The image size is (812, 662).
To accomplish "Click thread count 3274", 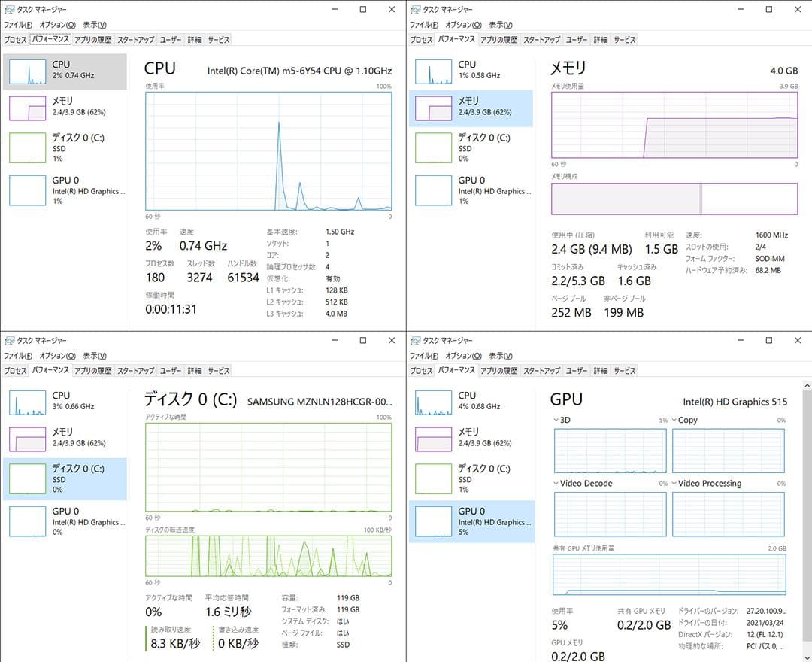I will (x=199, y=278).
